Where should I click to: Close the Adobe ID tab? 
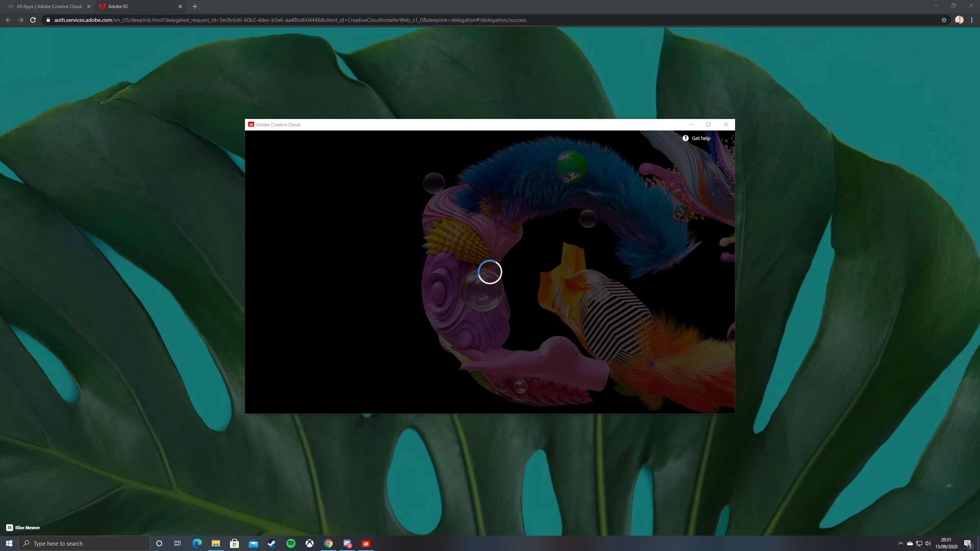pos(180,7)
